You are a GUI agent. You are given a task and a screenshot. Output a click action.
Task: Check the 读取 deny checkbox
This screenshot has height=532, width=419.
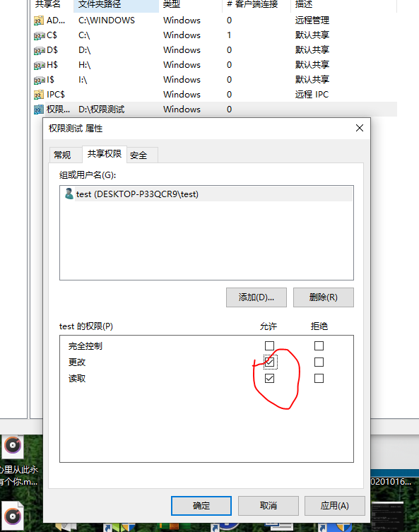[319, 378]
